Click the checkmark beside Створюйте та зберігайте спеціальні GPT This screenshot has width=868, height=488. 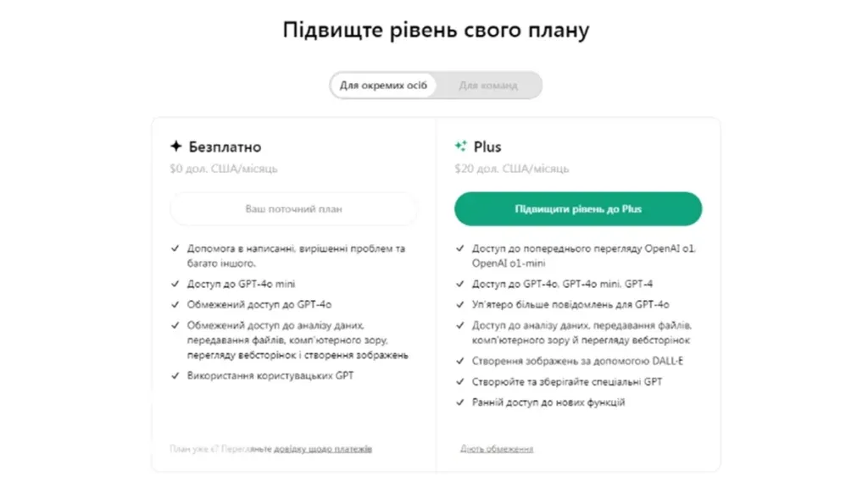[459, 381]
